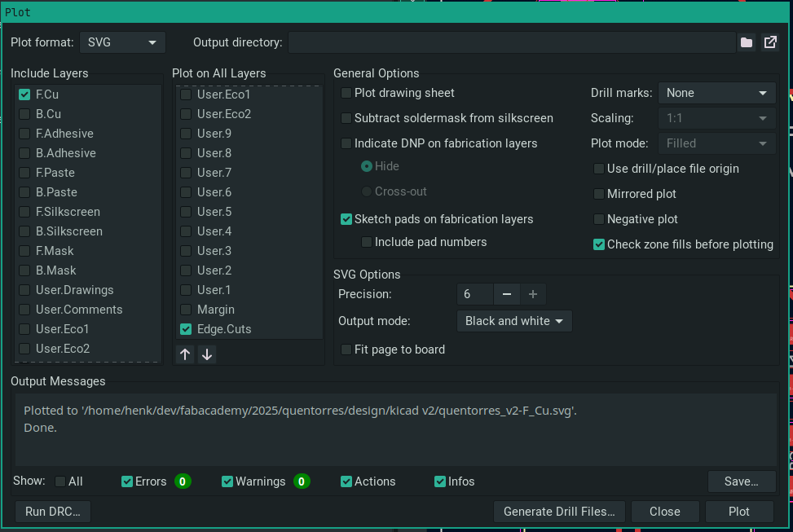Screen dimensions: 793x532
Task: Open the Plot format dropdown
Action: 122,42
